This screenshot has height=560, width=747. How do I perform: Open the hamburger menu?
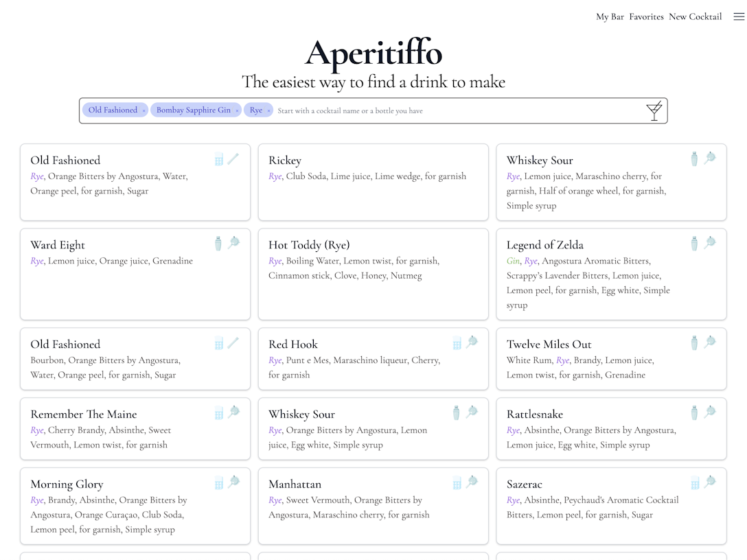point(739,16)
